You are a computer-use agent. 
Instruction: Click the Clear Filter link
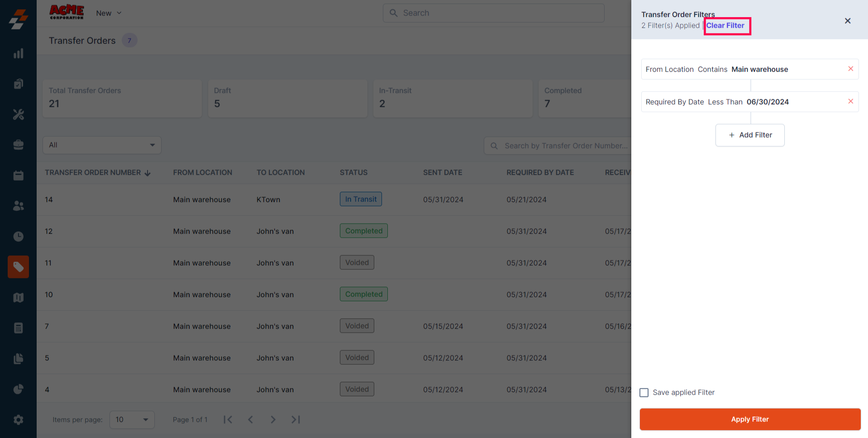(725, 25)
